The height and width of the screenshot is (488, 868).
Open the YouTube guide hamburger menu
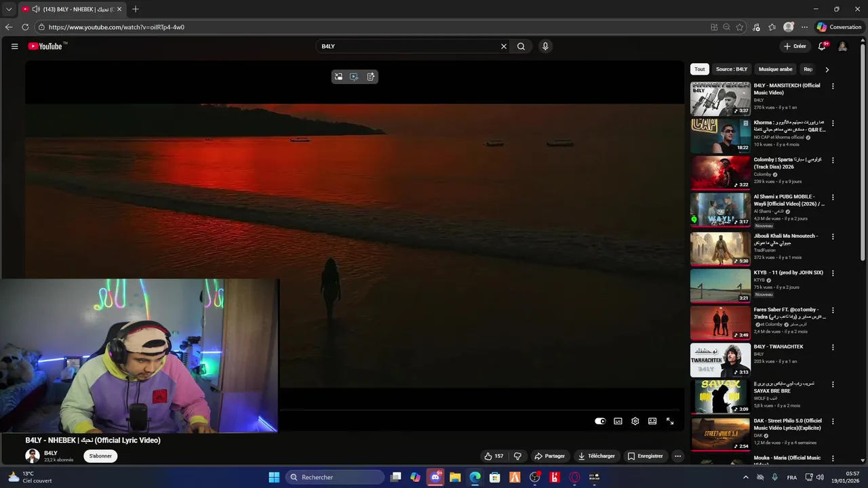point(14,46)
